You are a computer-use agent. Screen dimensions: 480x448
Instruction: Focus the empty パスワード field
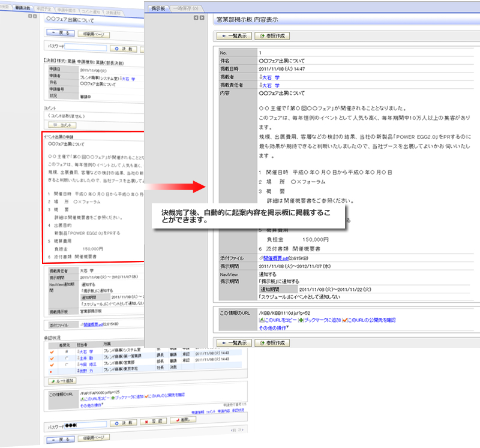[85, 47]
